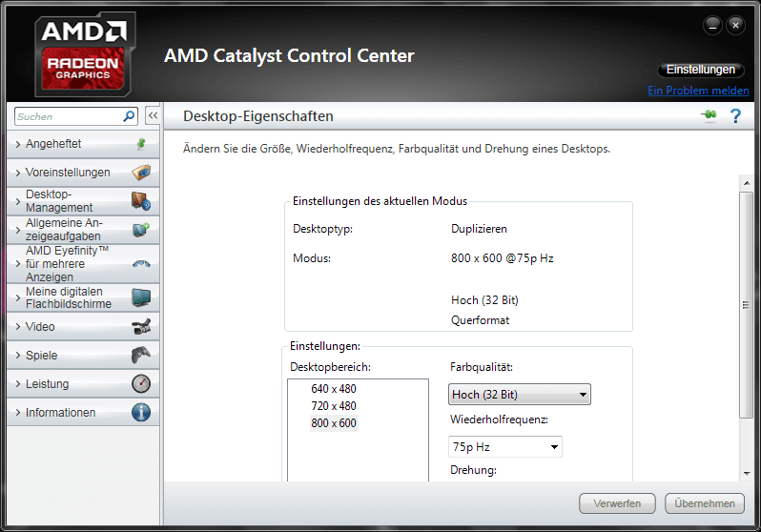Expand Meine digitalen Flachbildschirme section
The height and width of the screenshot is (532, 761).
click(83, 297)
